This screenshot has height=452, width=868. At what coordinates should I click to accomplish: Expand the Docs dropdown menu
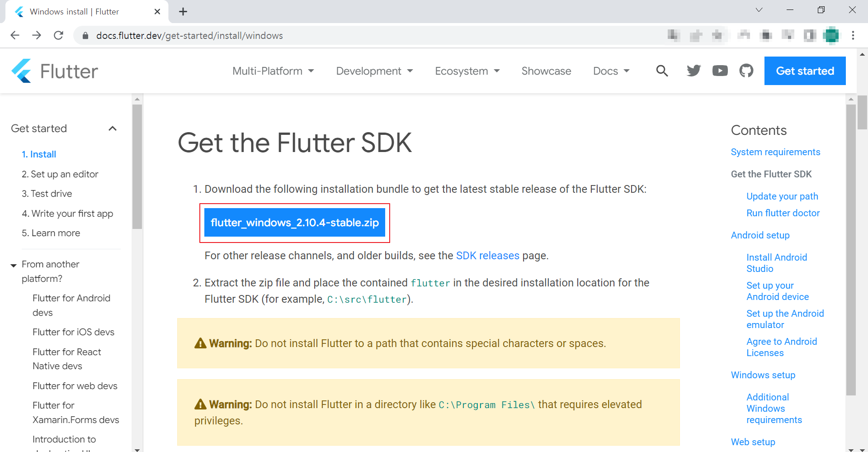[x=611, y=71]
